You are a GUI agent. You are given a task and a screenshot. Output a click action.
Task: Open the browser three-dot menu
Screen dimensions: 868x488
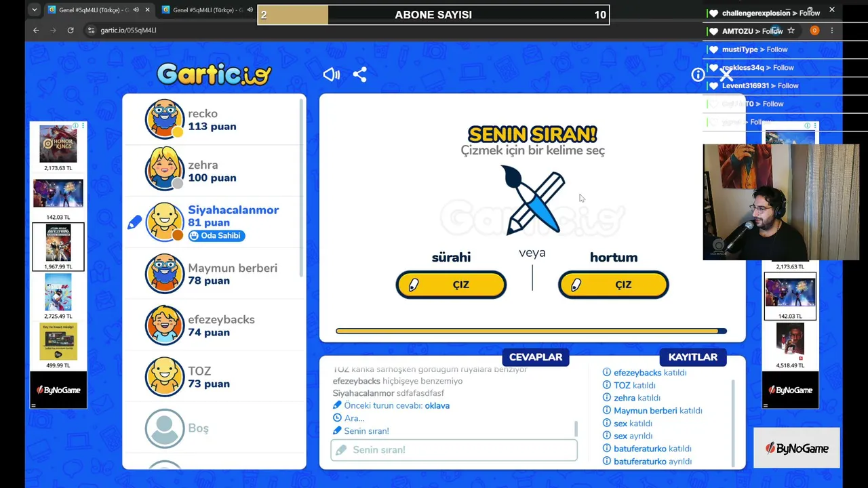pyautogui.click(x=832, y=30)
